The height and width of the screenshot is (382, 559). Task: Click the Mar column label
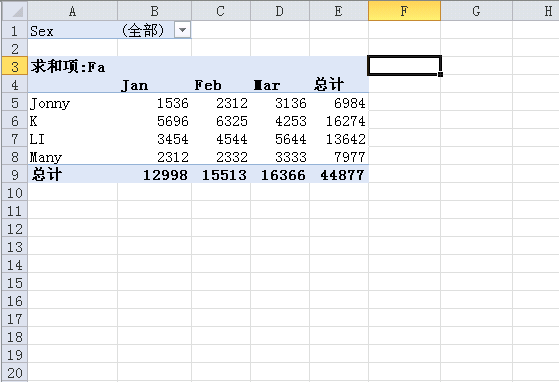tap(280, 84)
